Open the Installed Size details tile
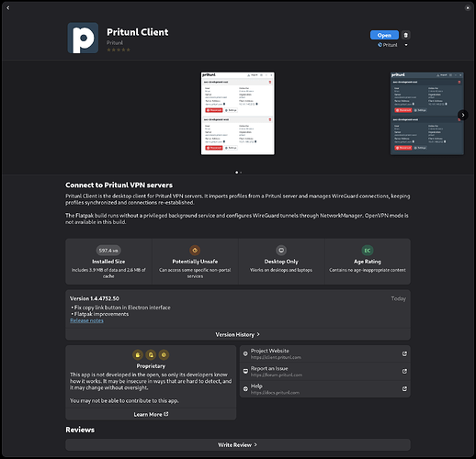This screenshot has width=476, height=459. [108, 262]
